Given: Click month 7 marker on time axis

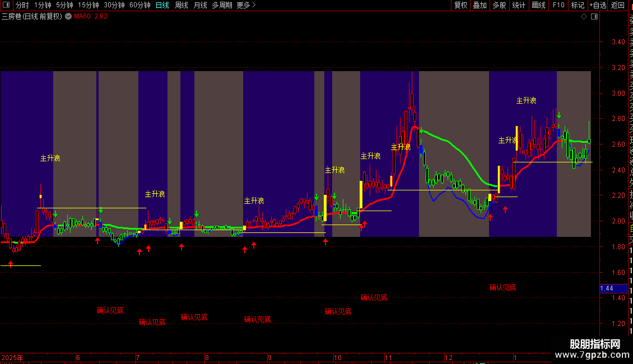Looking at the screenshot, I should coord(138,358).
